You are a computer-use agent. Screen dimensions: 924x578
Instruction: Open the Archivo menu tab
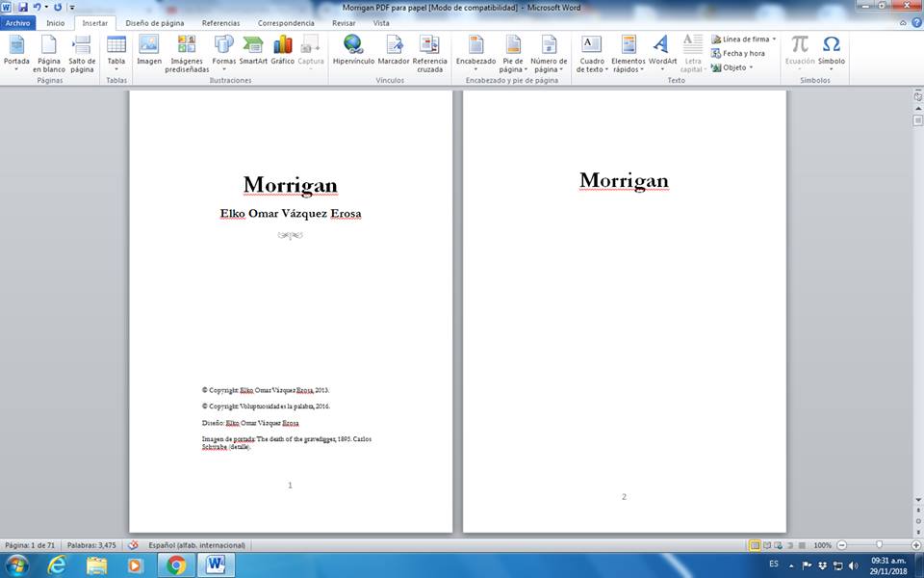click(x=19, y=22)
